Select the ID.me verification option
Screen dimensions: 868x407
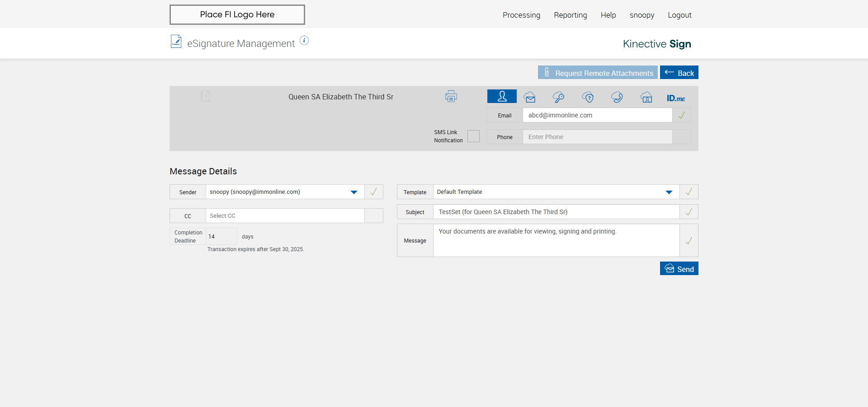click(675, 98)
